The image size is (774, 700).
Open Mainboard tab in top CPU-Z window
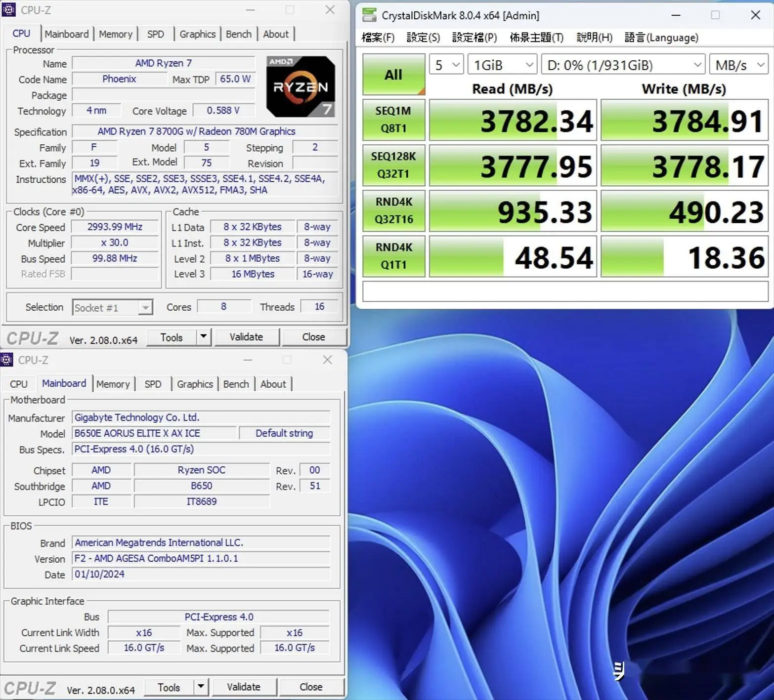(x=67, y=34)
